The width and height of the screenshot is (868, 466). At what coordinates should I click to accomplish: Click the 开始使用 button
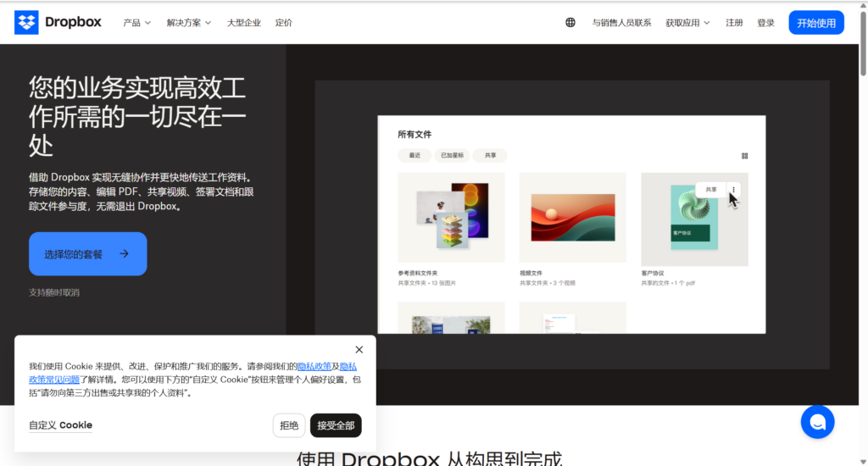coord(815,23)
